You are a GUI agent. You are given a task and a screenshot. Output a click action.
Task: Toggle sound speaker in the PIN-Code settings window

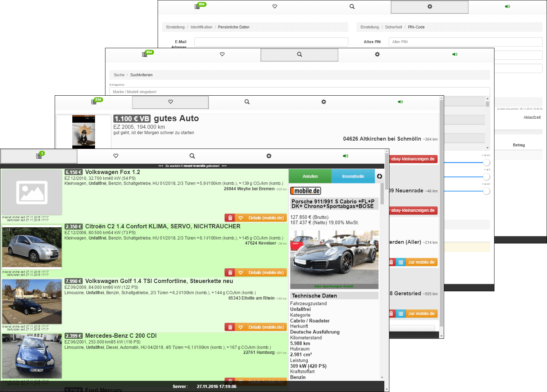coord(507,7)
